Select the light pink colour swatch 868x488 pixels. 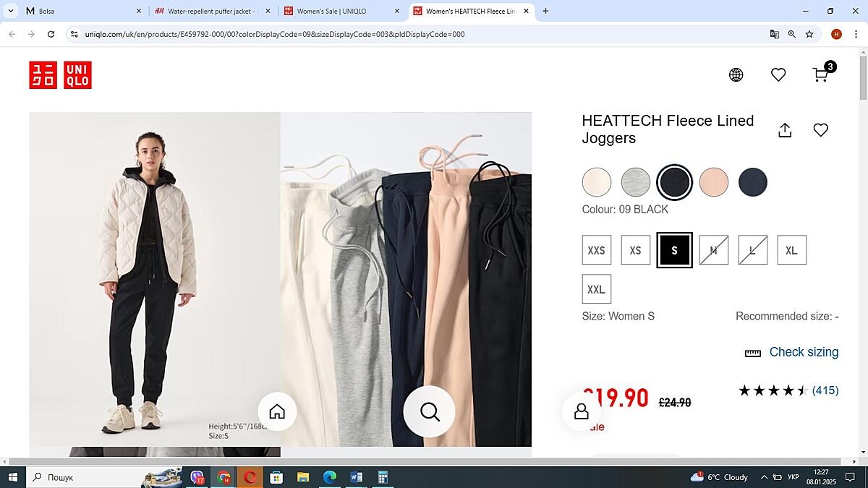pos(713,182)
